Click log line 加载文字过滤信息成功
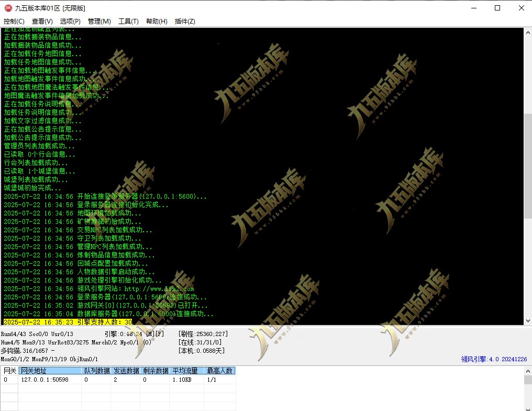The width and height of the screenshot is (532, 411). point(43,121)
